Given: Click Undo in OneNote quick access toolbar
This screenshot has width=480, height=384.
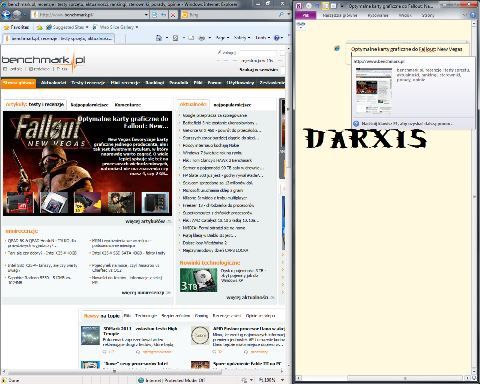Looking at the screenshot, I should pos(317,6).
